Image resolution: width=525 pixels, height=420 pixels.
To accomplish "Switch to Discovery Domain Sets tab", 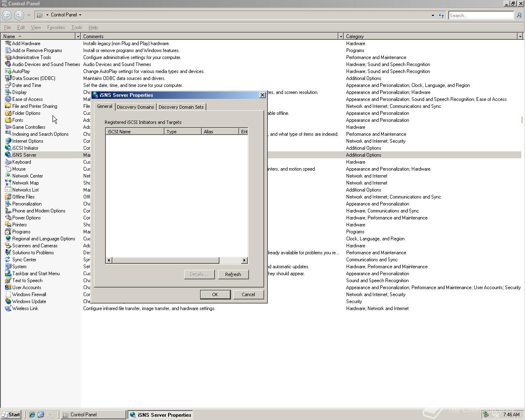I will [x=181, y=107].
